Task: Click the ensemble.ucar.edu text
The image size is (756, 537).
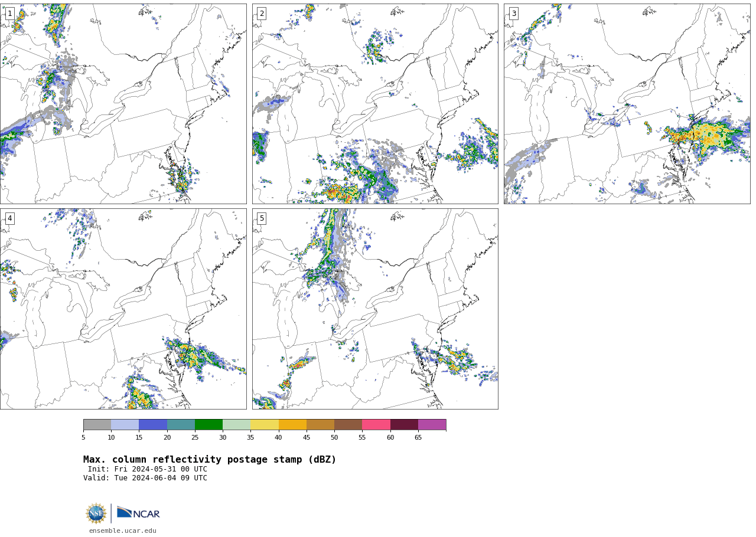Action: [123, 531]
